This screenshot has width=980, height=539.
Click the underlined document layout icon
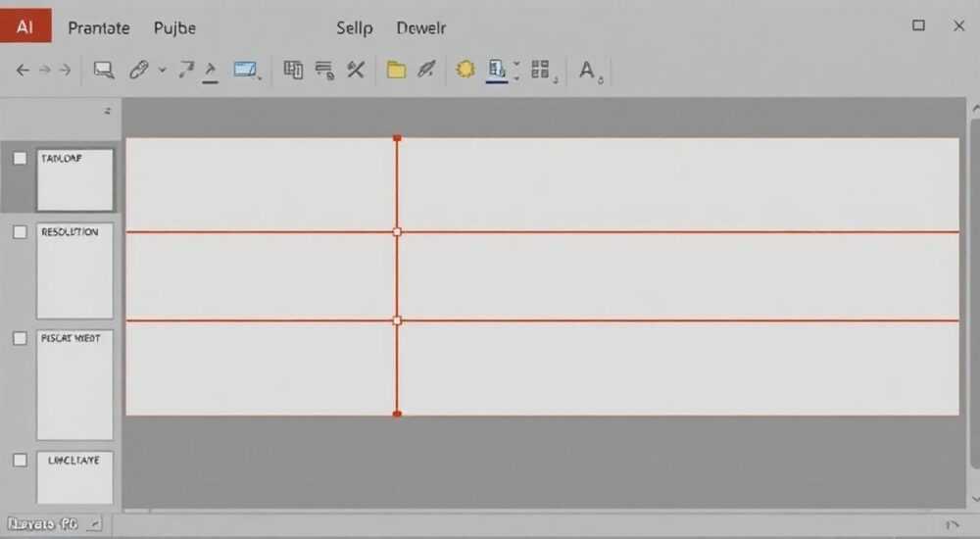tap(497, 71)
